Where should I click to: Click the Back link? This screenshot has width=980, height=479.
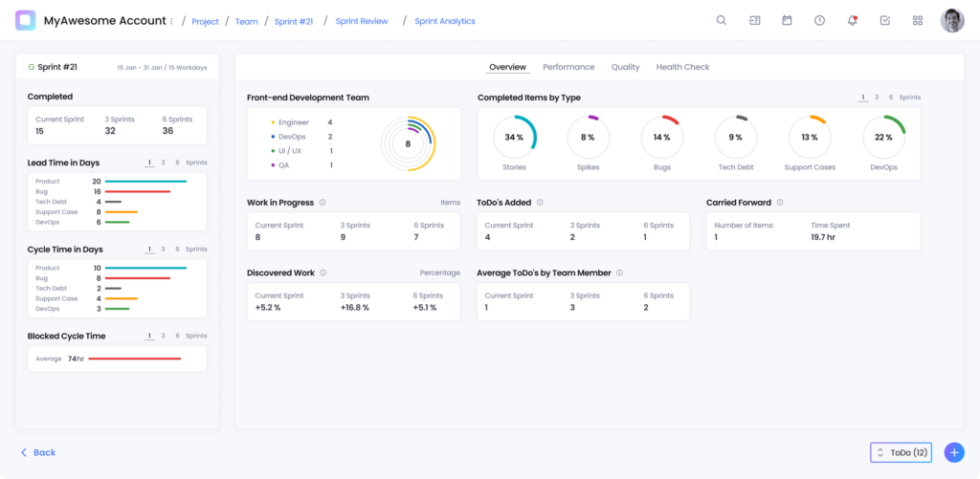tap(38, 452)
